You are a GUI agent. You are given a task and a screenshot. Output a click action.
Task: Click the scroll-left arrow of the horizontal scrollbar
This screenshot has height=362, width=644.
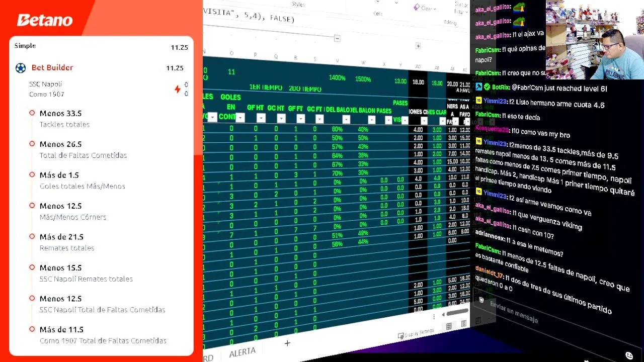pyautogui.click(x=443, y=315)
